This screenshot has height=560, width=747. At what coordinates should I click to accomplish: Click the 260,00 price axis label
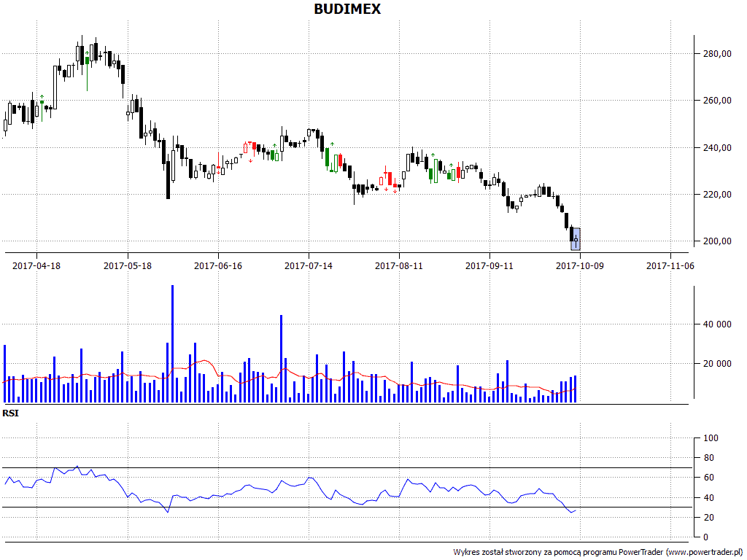(x=718, y=101)
